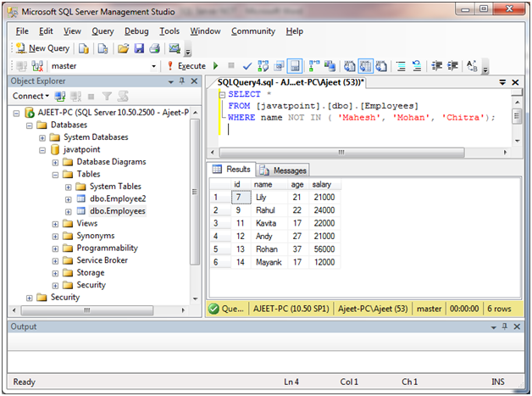Click the Object Explorer vertical scrollbar
Screen dimensions: 532x396
coord(194,191)
